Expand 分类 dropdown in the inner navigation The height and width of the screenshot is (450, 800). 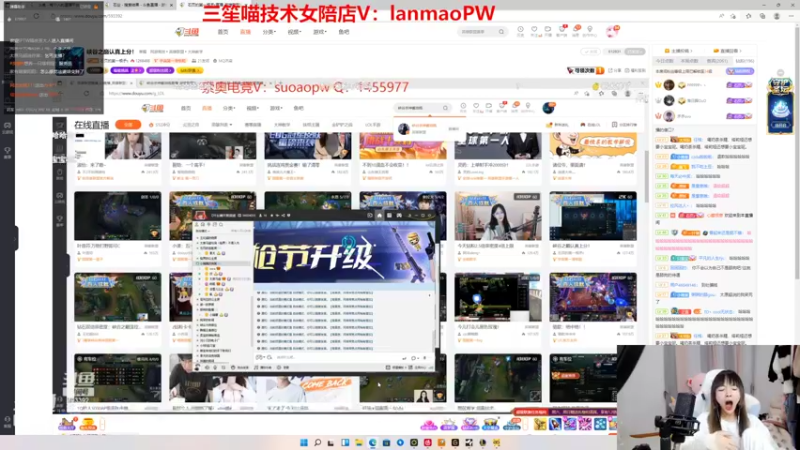229,108
